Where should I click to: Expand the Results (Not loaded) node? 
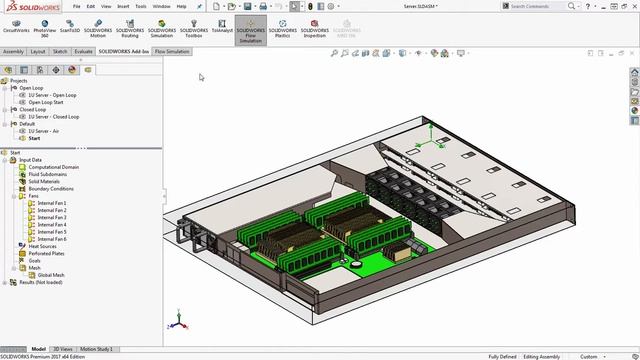pyautogui.click(x=5, y=282)
